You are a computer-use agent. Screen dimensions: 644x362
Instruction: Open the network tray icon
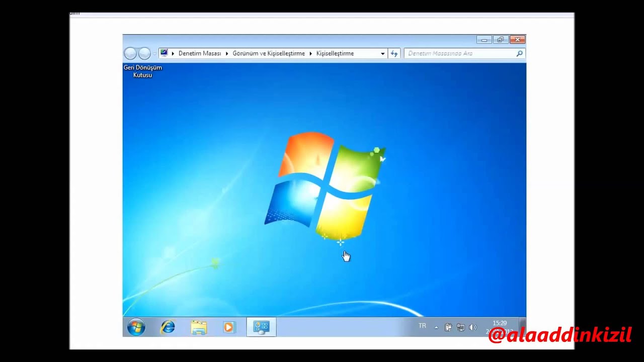(460, 327)
